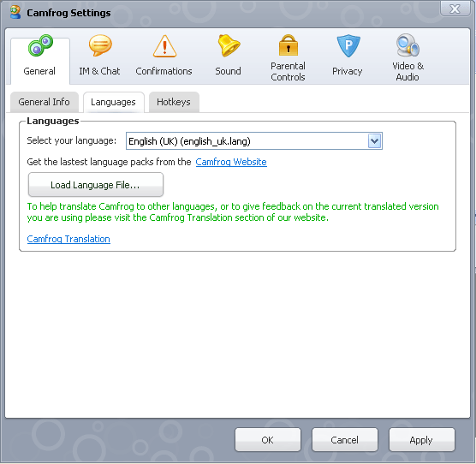Viewport: 476px width, 464px height.
Task: Open the General settings icon
Action: point(40,45)
